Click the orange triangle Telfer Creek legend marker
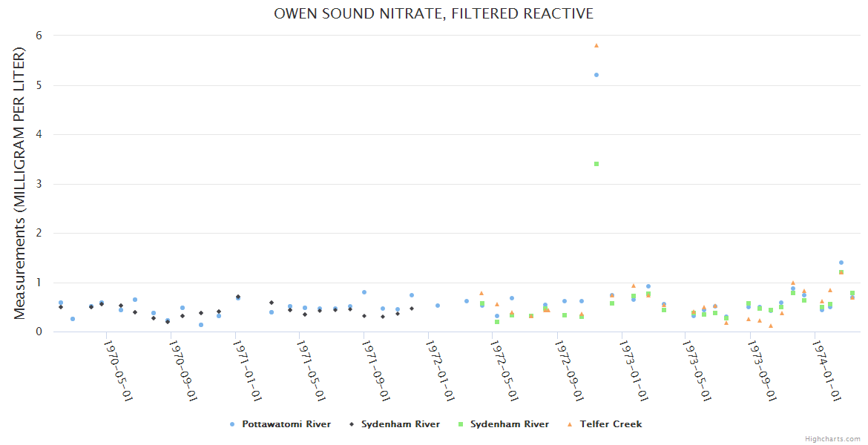The width and height of the screenshot is (868, 445). pyautogui.click(x=571, y=424)
